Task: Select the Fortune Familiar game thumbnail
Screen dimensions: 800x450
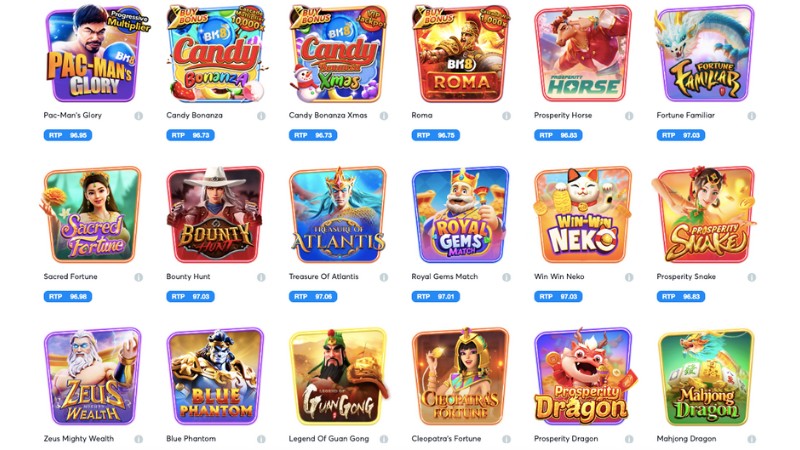Action: (706, 54)
